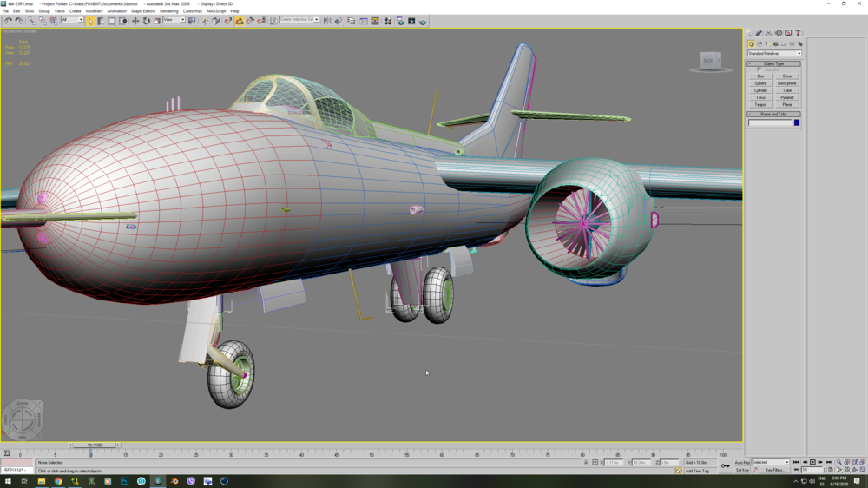The image size is (868, 488).
Task: Open Chrome from the Windows taskbar
Action: pos(58,481)
